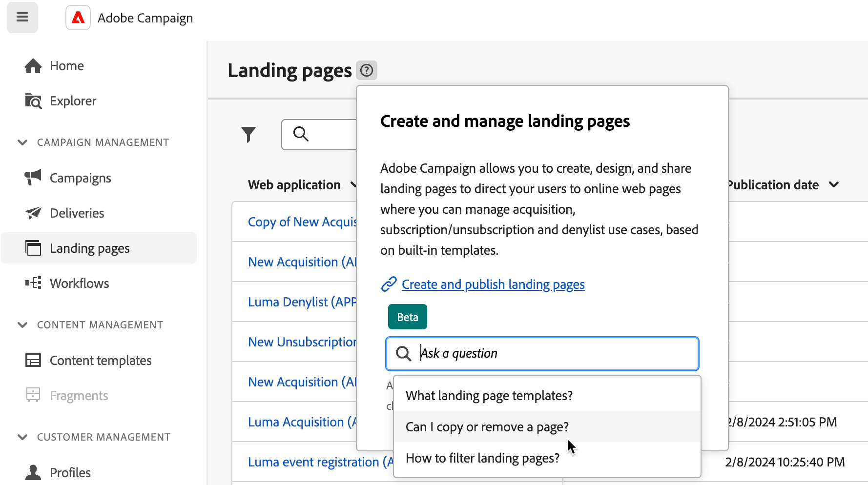Screen dimensions: 868x485
Task: Click the Ask a question input field
Action: click(552, 353)
